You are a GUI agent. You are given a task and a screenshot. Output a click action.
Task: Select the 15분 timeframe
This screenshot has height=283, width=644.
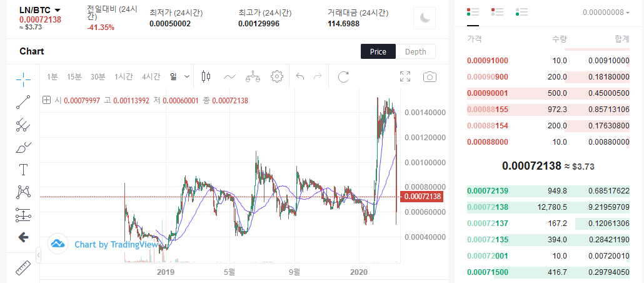74,76
